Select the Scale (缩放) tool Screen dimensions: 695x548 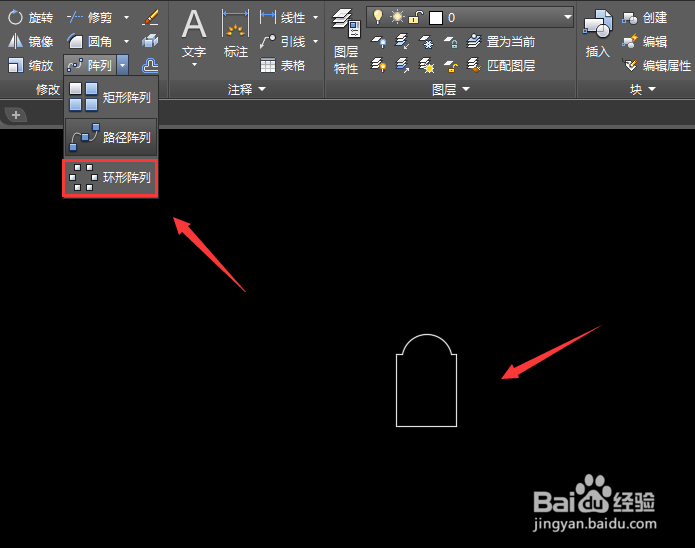click(x=31, y=66)
